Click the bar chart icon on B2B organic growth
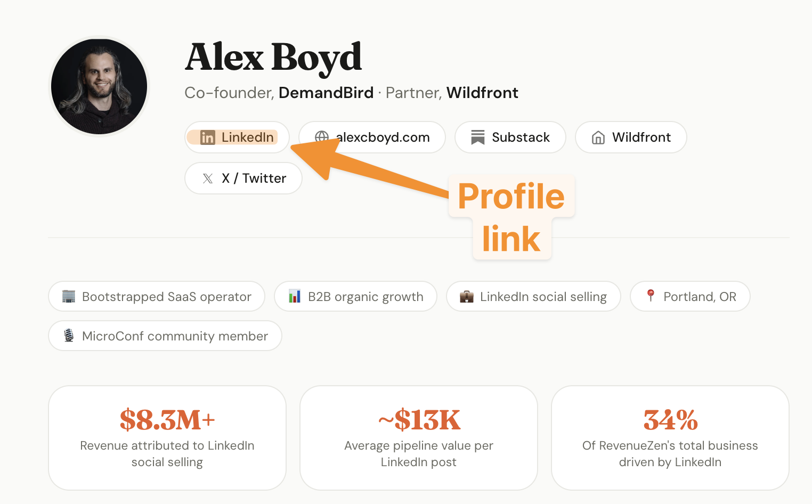The width and height of the screenshot is (812, 504). pyautogui.click(x=295, y=296)
